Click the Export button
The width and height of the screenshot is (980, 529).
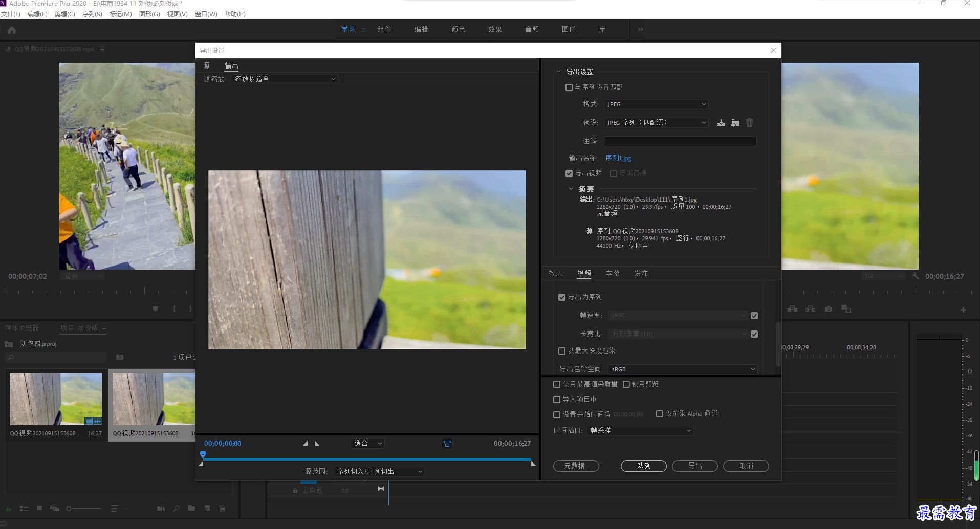tap(695, 466)
